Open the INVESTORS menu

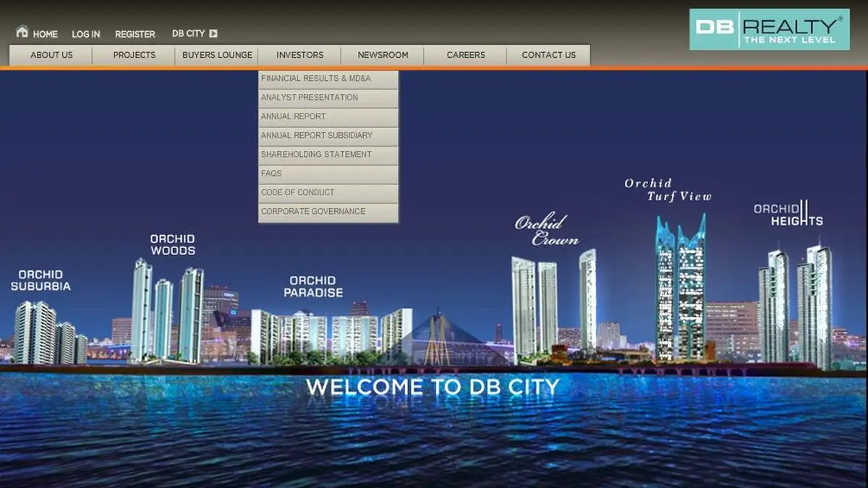coord(299,55)
